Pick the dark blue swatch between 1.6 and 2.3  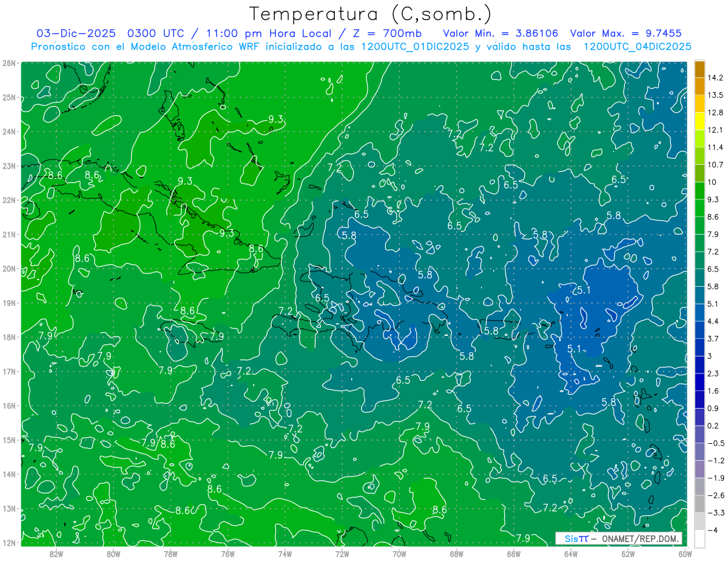point(699,382)
